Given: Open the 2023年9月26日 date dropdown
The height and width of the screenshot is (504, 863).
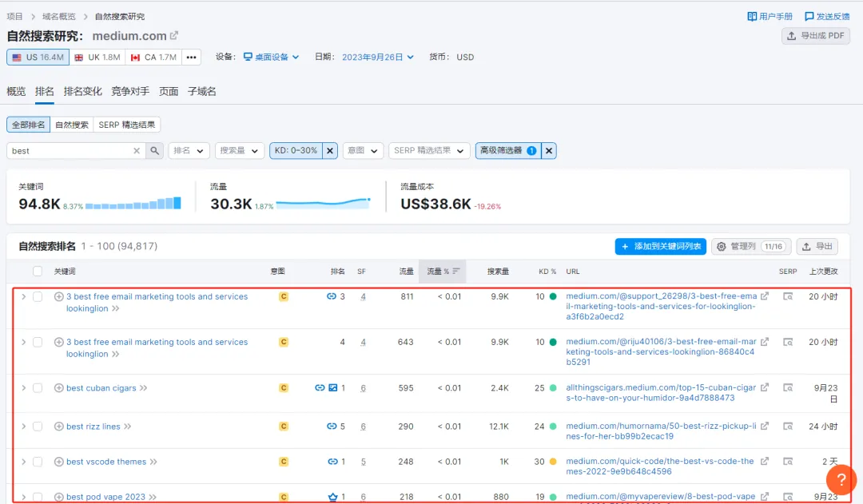Looking at the screenshot, I should (x=377, y=58).
